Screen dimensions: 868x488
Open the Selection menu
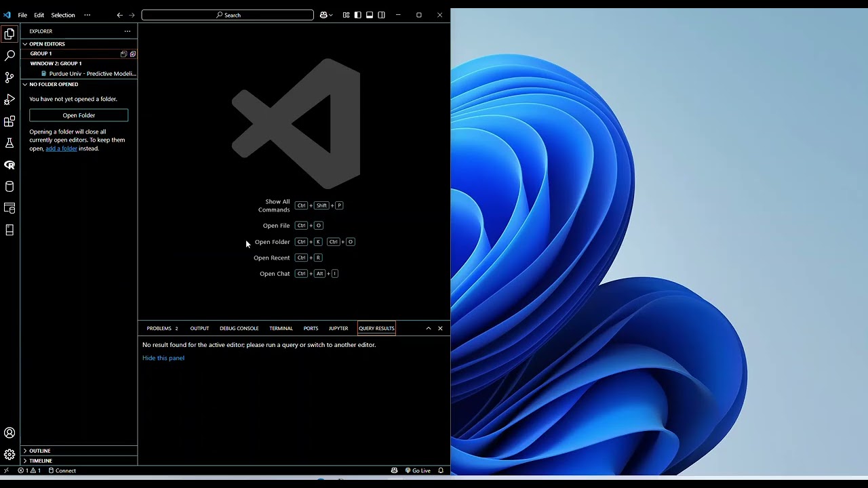[63, 15]
